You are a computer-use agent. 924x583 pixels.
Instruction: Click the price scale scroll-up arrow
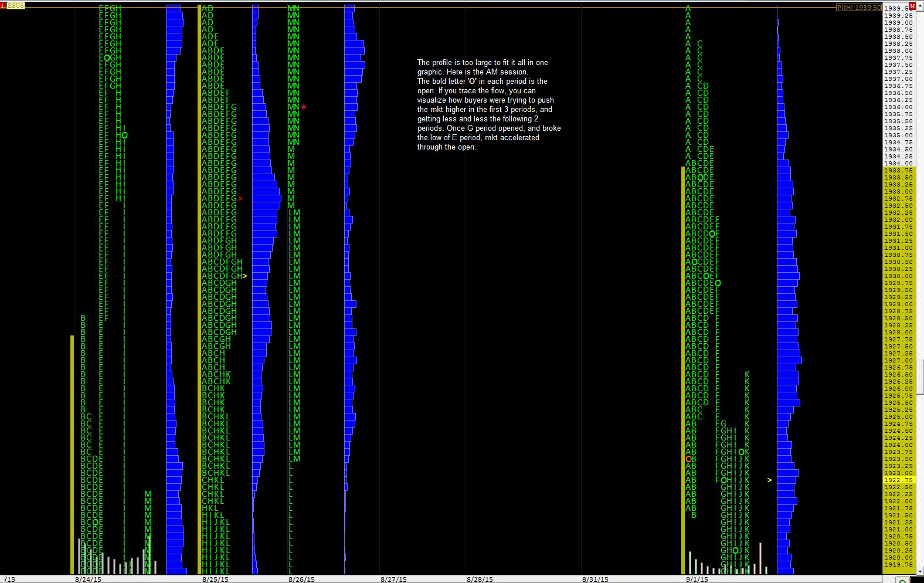920,6
